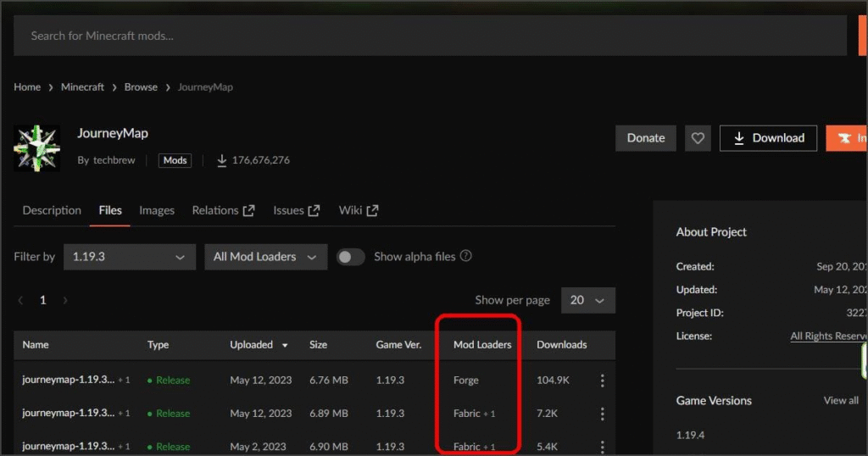Click View all game versions link
Screen dimensions: 868x456
click(x=841, y=400)
